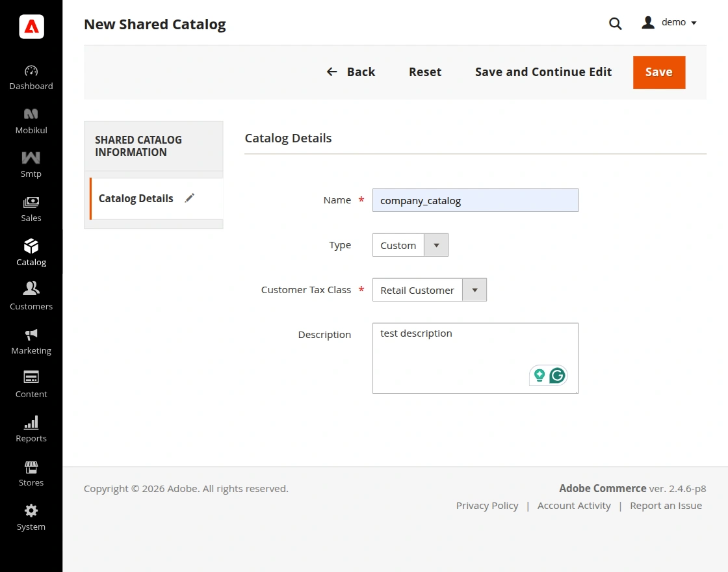Viewport: 728px width, 572px height.
Task: Open the Report an Issue link
Action: (666, 506)
